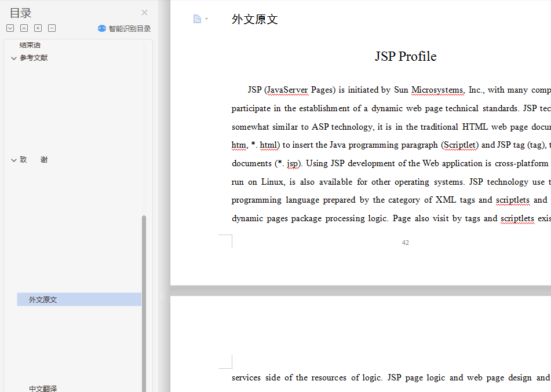Select the 结束语 outline entry
This screenshot has width=551, height=392.
coord(30,45)
